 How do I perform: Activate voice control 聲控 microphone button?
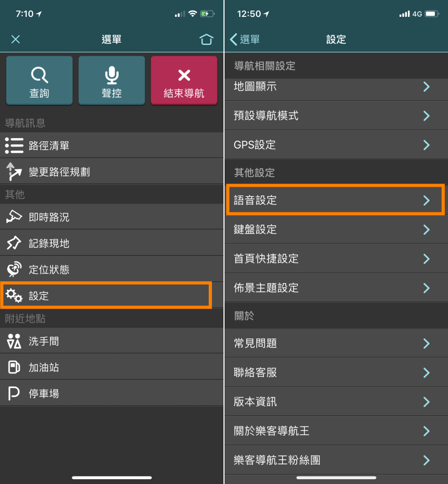pyautogui.click(x=112, y=81)
